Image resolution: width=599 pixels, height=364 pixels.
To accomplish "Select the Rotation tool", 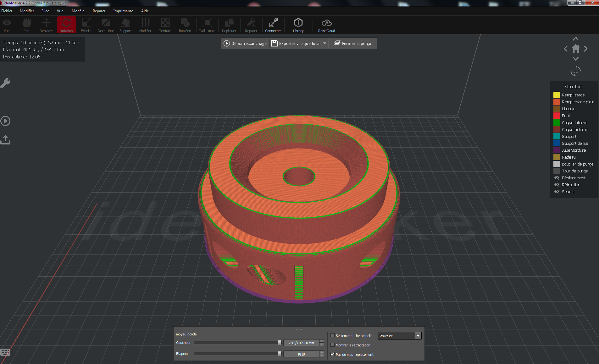I will tap(66, 25).
